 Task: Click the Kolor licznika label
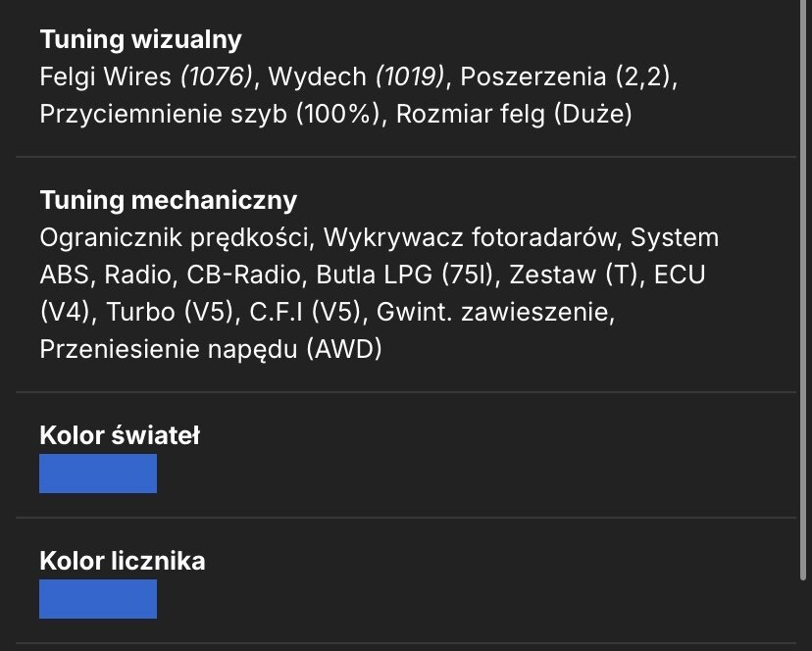coord(123,561)
